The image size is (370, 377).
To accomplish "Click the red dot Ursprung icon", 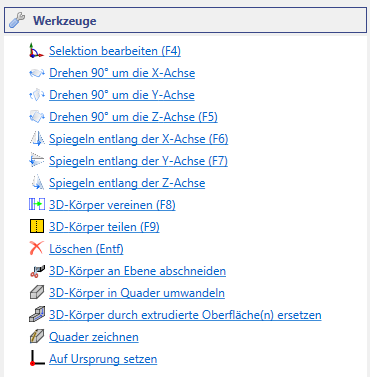I will tap(37, 358).
